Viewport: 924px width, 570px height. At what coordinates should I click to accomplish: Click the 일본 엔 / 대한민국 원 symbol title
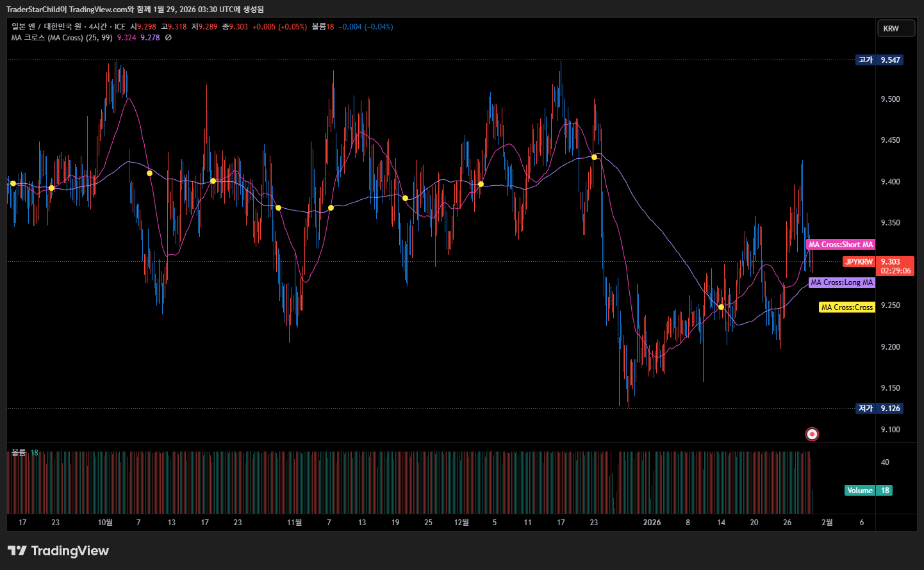[46, 27]
